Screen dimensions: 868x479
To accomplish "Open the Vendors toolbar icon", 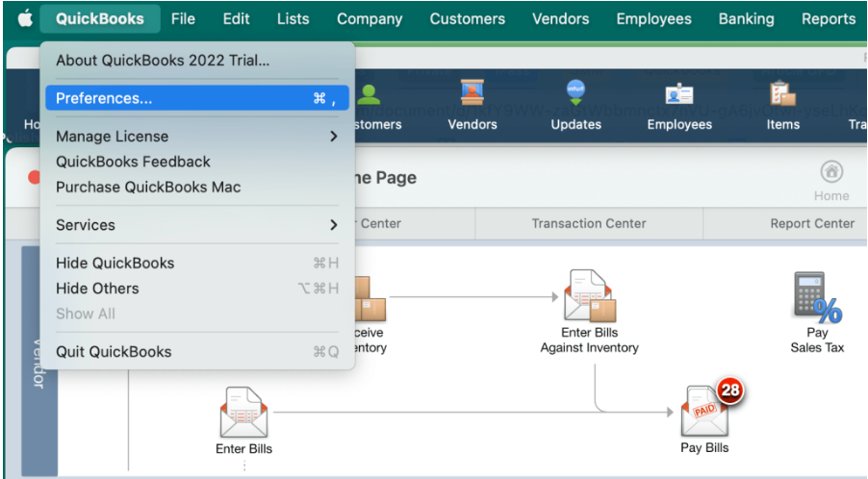I will (472, 105).
